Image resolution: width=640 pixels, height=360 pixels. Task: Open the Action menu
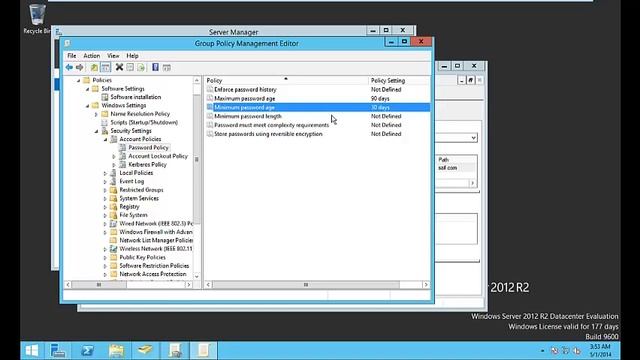[91, 56]
